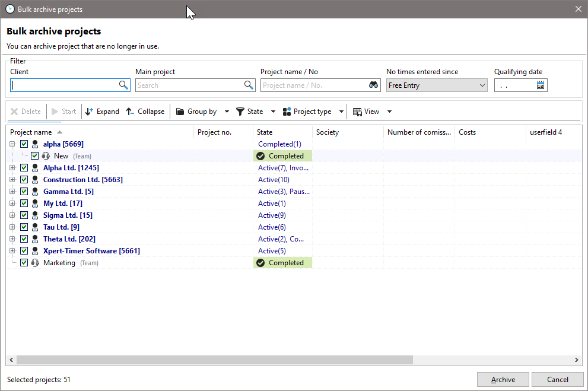The height and width of the screenshot is (391, 588).
Task: Click the team icon beside New
Action: pos(46,156)
